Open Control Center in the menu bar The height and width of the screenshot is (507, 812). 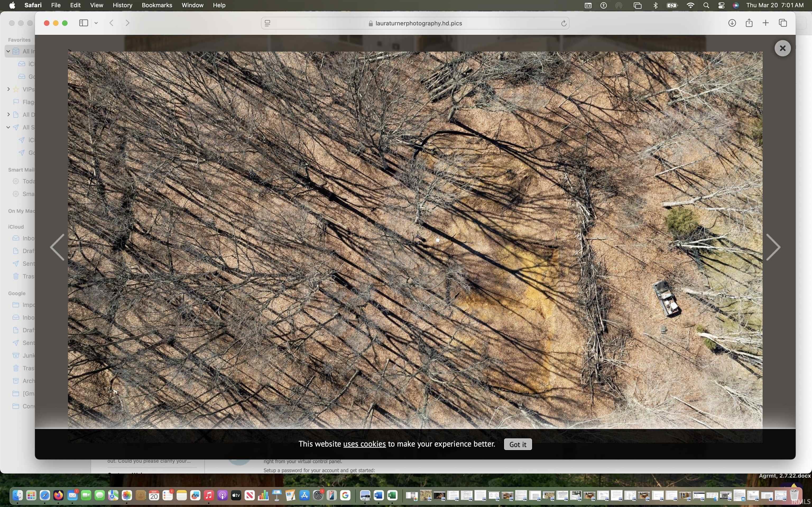tap(721, 5)
